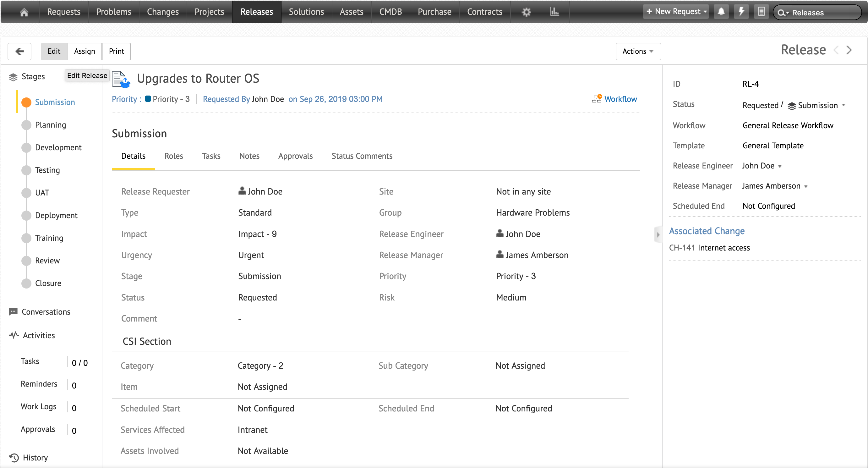Switch to the Approvals tab
Screen dimensions: 868x468
[295, 156]
